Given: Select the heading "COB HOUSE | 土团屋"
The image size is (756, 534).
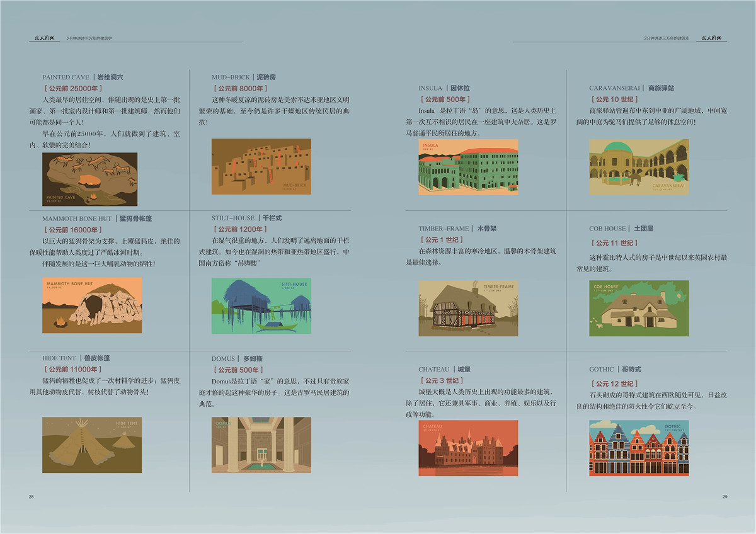Looking at the screenshot, I should coord(622,229).
